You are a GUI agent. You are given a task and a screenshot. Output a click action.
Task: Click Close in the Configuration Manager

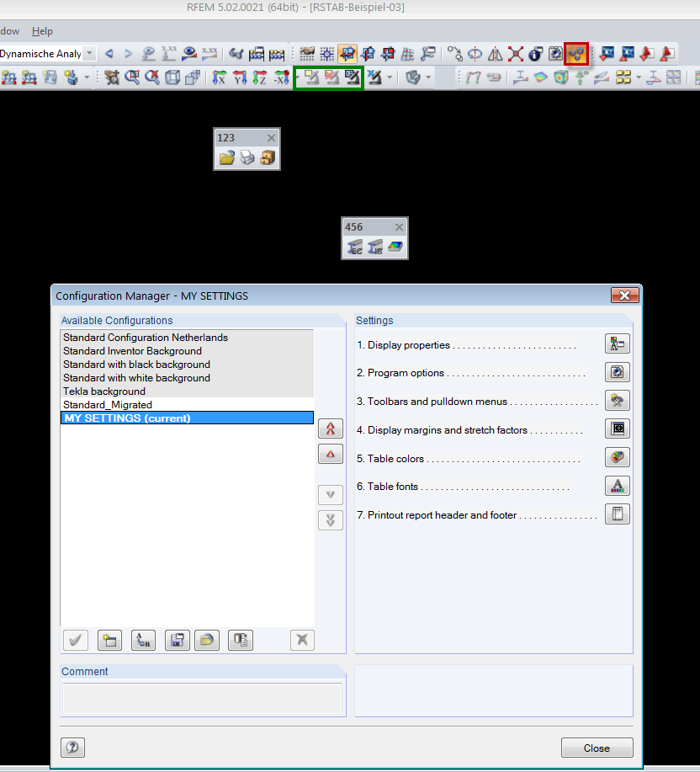pos(597,748)
